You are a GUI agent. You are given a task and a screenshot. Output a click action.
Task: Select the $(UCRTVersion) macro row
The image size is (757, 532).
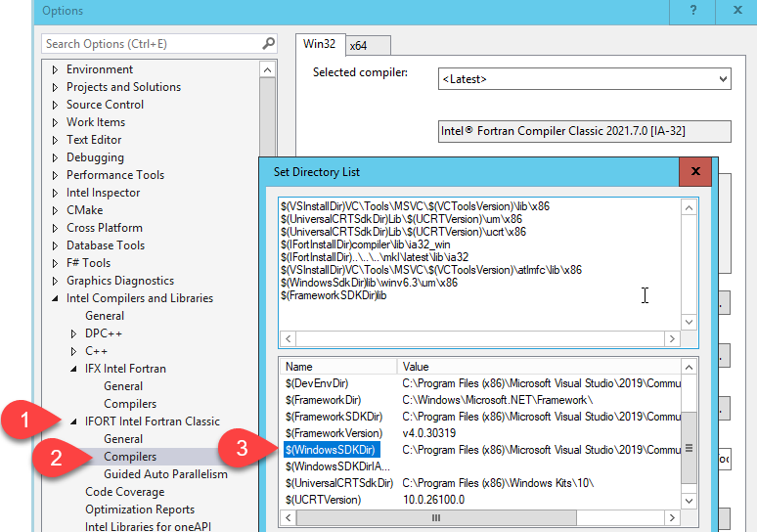[x=481, y=500]
